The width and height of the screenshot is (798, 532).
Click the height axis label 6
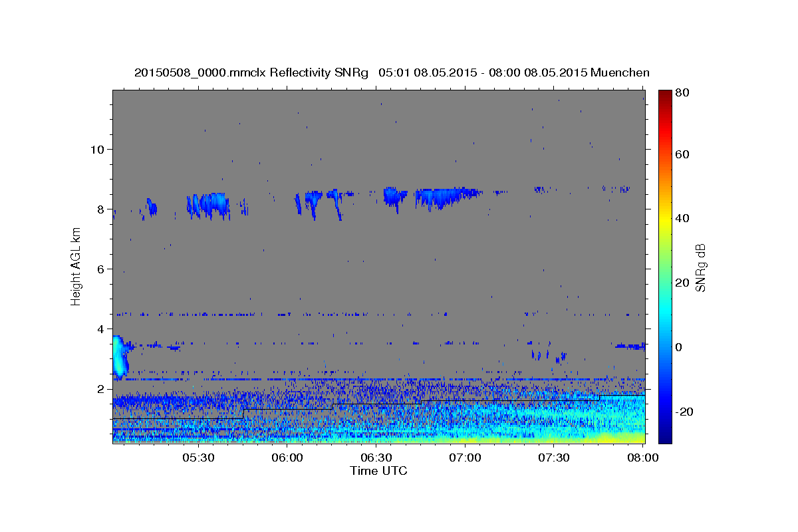point(100,269)
